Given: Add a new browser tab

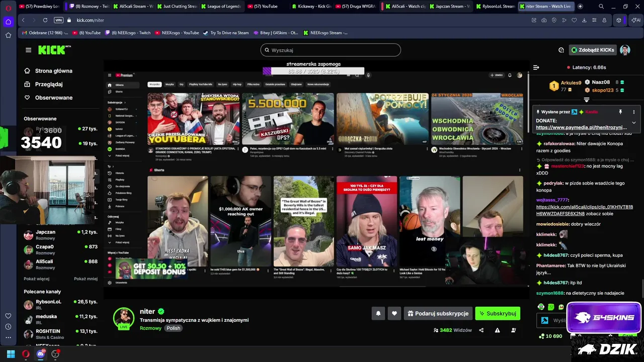Looking at the screenshot, I should pyautogui.click(x=580, y=7).
